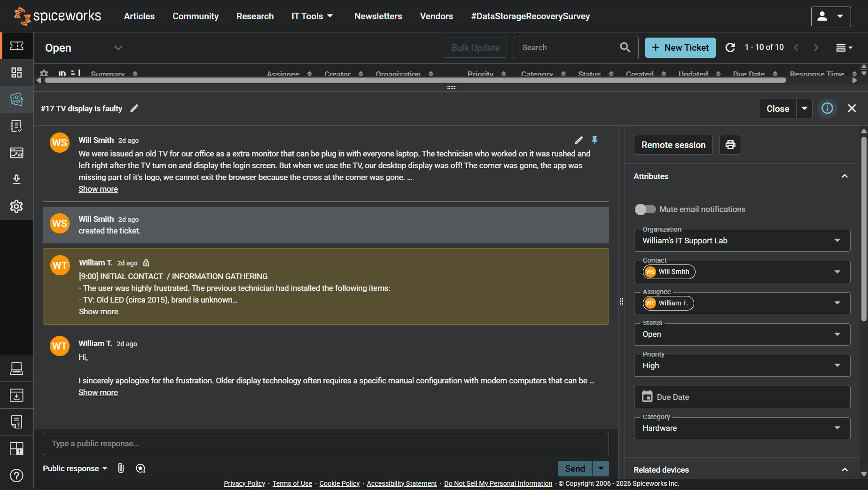Open the Priority dropdown set to High
This screenshot has width=868, height=490.
(x=742, y=366)
